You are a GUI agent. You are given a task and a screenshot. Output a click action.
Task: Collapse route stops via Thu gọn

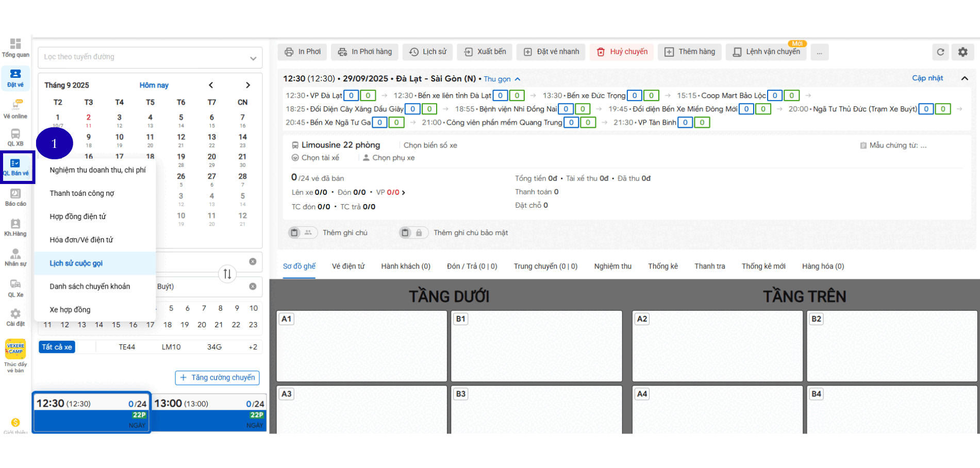pyautogui.click(x=502, y=79)
